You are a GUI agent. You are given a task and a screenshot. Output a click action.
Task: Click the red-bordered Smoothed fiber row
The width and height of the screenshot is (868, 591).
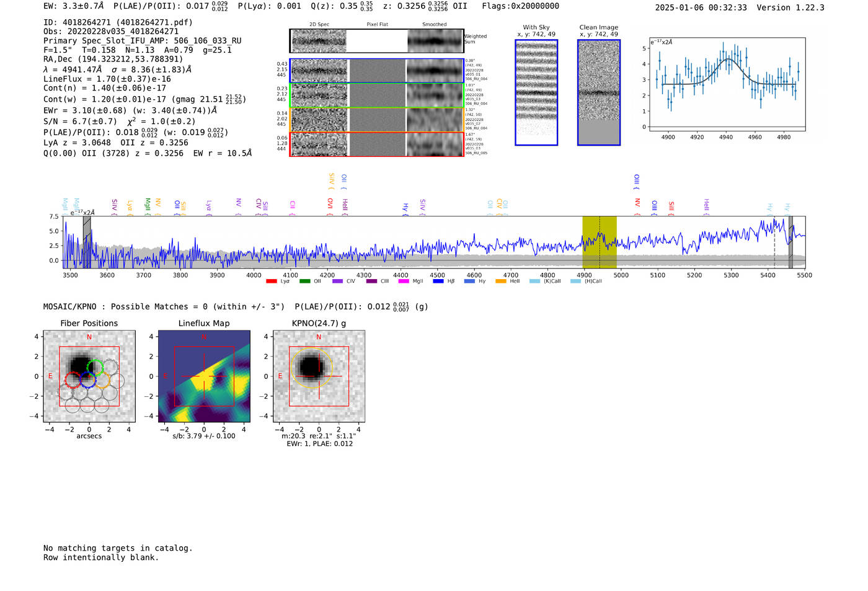pos(435,144)
